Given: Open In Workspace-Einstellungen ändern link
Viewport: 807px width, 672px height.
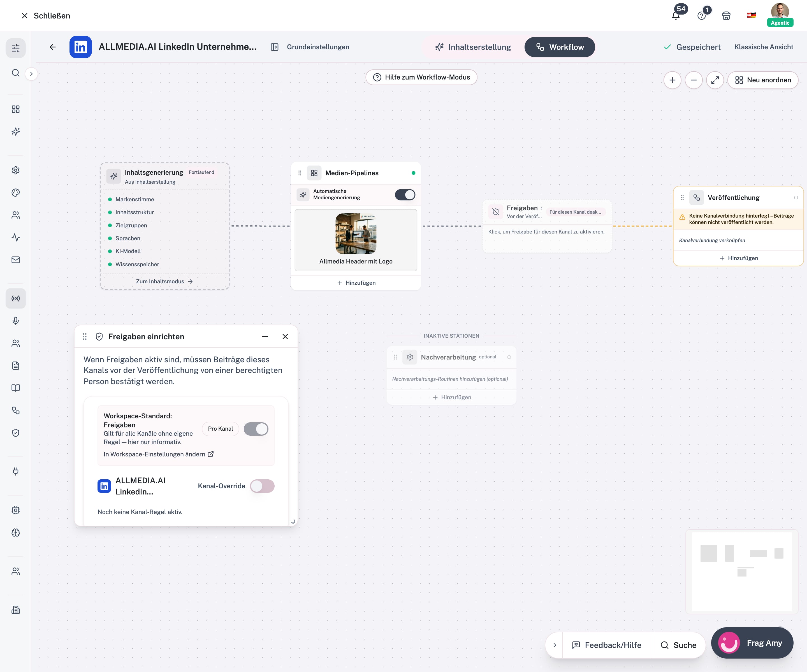Looking at the screenshot, I should coord(159,454).
